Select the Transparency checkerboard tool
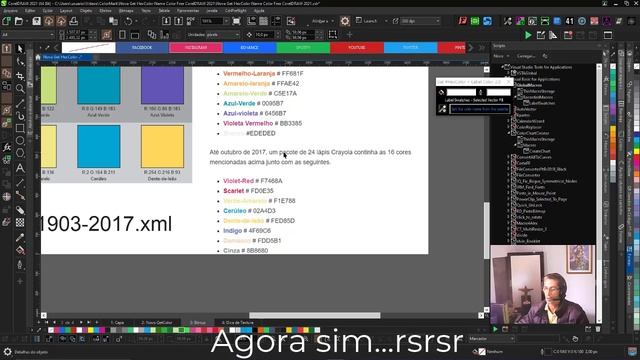640x360 pixels. tap(20, 223)
